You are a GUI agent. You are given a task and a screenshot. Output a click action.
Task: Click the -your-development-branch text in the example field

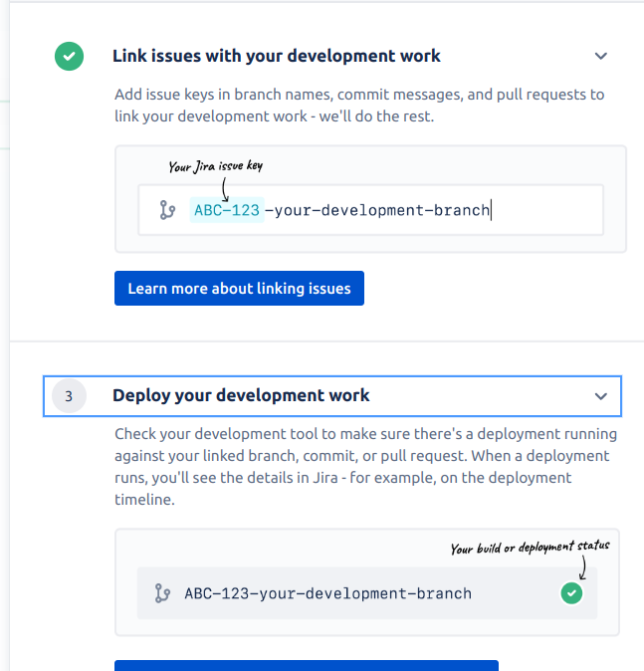(377, 210)
